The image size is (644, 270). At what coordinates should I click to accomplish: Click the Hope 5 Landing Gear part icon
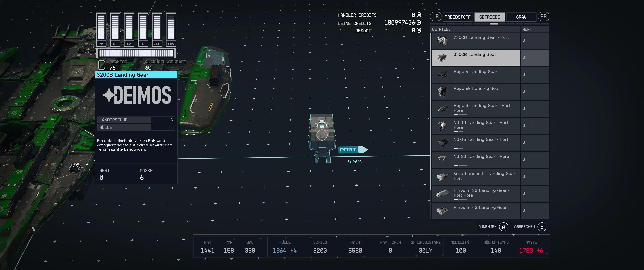(442, 74)
